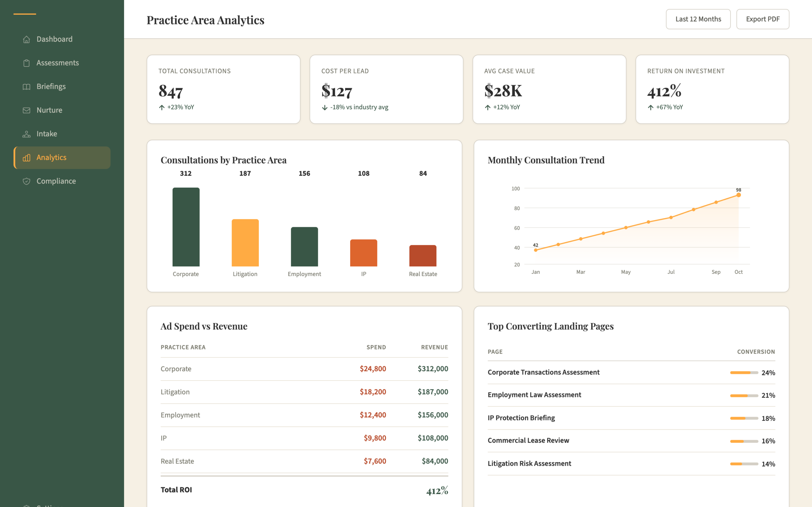
Task: Click the Nurture envelope icon
Action: tap(27, 110)
